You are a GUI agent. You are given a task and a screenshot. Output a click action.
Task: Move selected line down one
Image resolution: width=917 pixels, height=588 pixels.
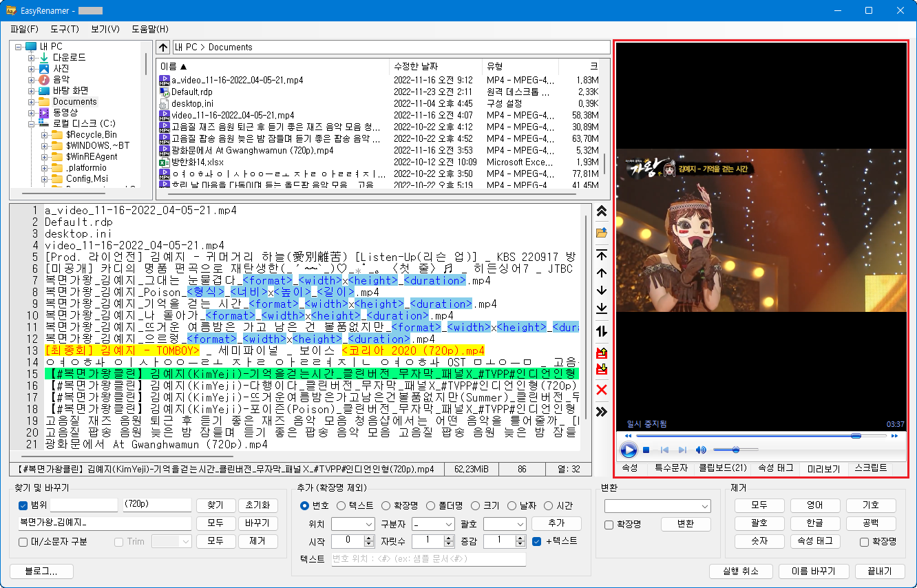click(x=601, y=291)
